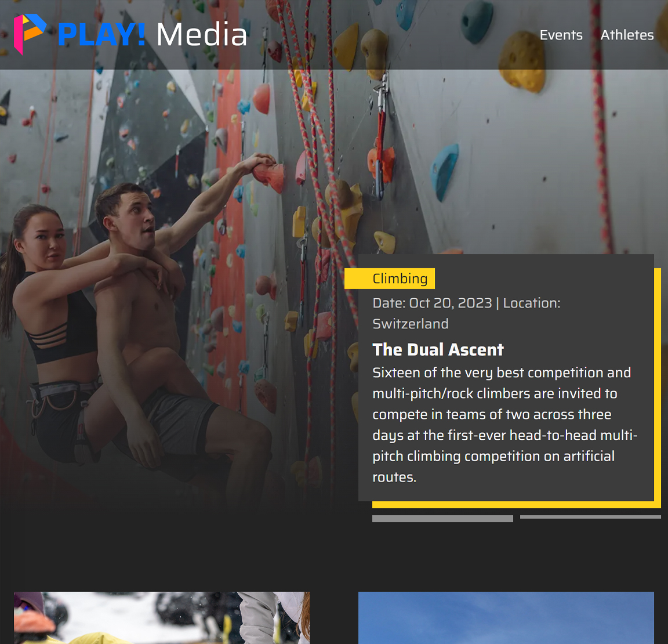
Task: Click the blue PLAY! wordmark
Action: (101, 35)
